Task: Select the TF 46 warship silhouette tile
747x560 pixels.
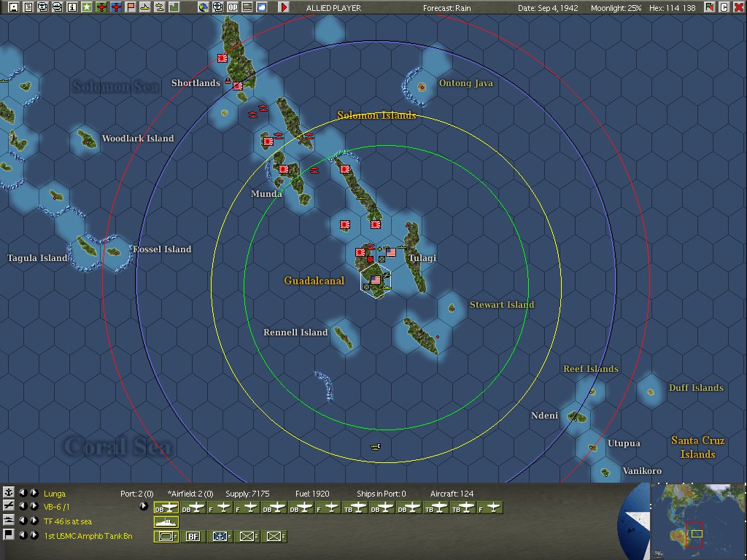Action: (x=166, y=522)
